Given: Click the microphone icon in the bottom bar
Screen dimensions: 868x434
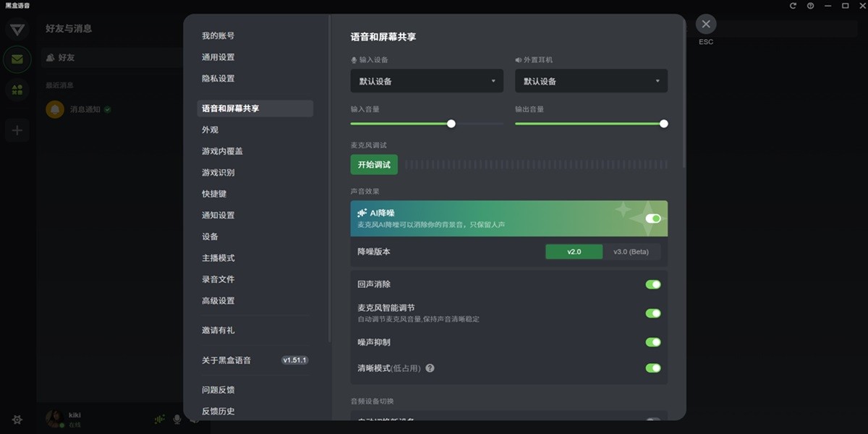Looking at the screenshot, I should click(x=176, y=418).
